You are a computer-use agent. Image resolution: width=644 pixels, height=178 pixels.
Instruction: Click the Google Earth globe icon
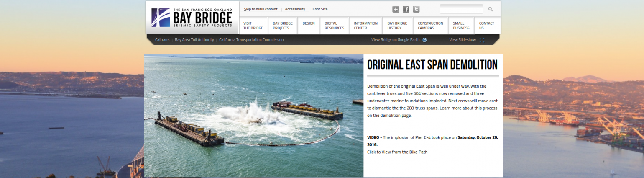tap(424, 40)
